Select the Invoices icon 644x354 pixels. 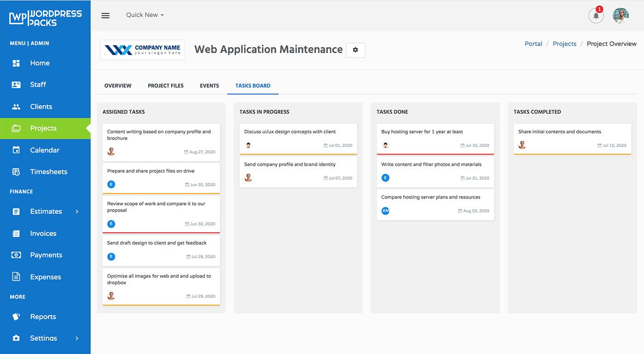pos(16,233)
